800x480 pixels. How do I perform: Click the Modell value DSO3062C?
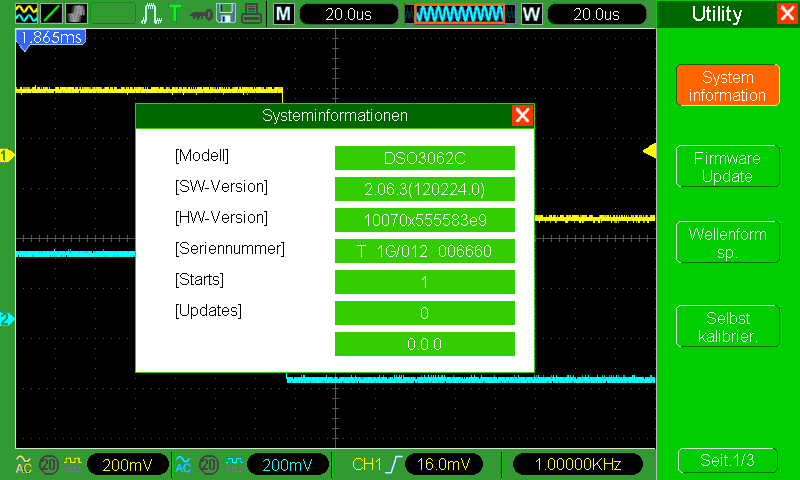(x=424, y=158)
